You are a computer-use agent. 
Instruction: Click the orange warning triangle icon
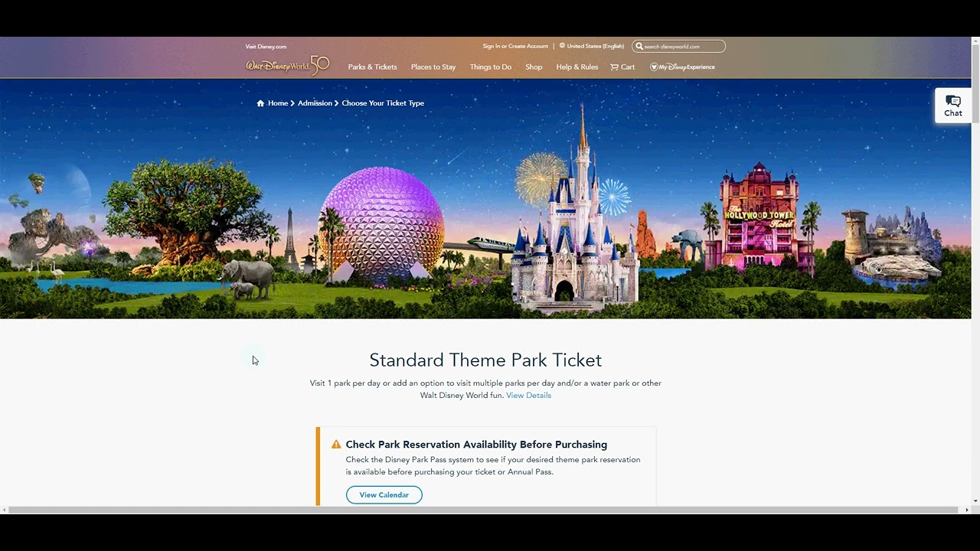pyautogui.click(x=336, y=445)
